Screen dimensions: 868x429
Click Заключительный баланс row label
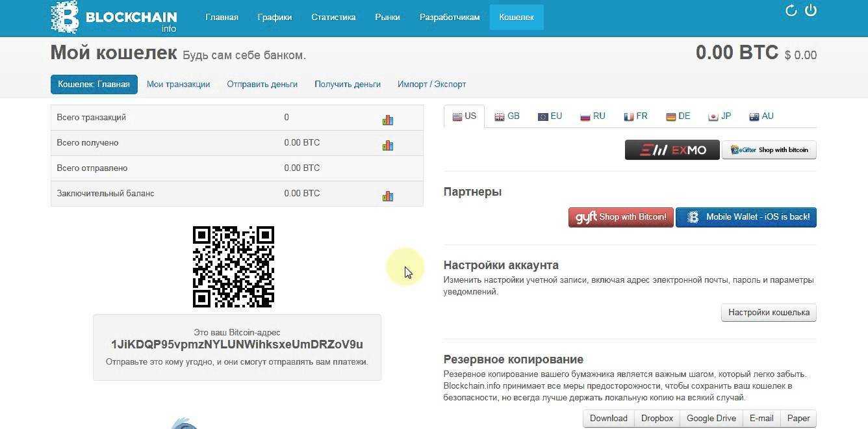click(x=105, y=193)
